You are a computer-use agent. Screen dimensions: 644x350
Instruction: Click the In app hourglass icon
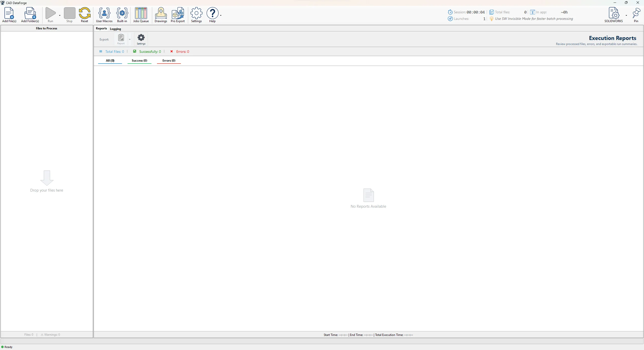[x=533, y=12]
